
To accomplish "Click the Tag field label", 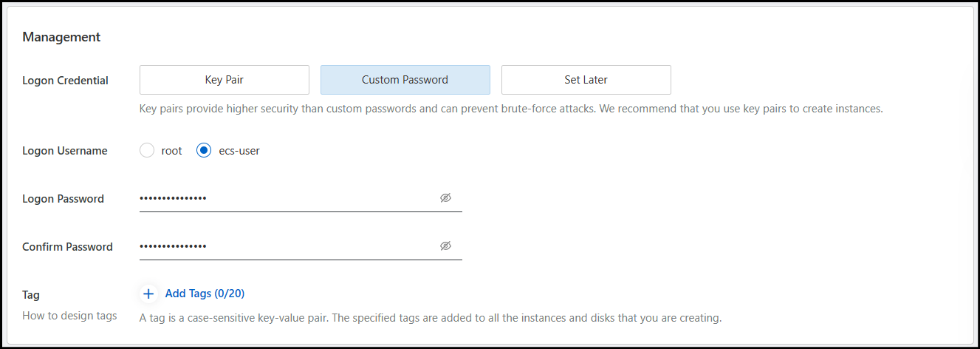I will coord(31,295).
